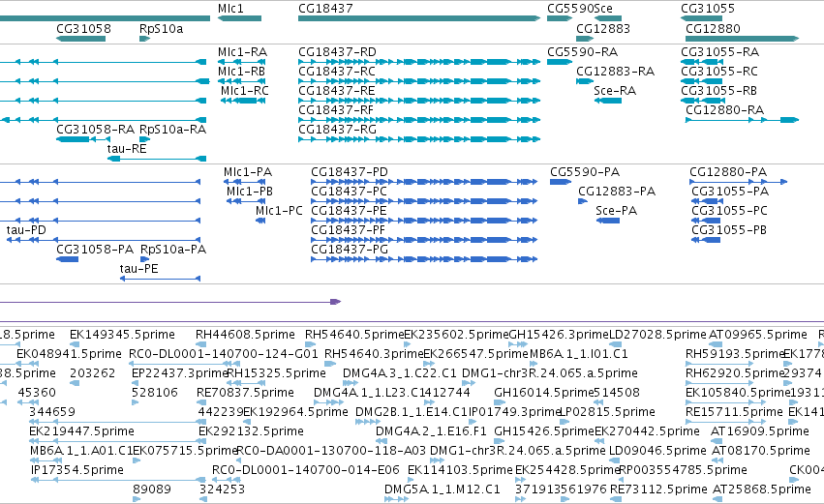824x504 pixels.
Task: Select the tau-PD protein label
Action: (x=26, y=230)
